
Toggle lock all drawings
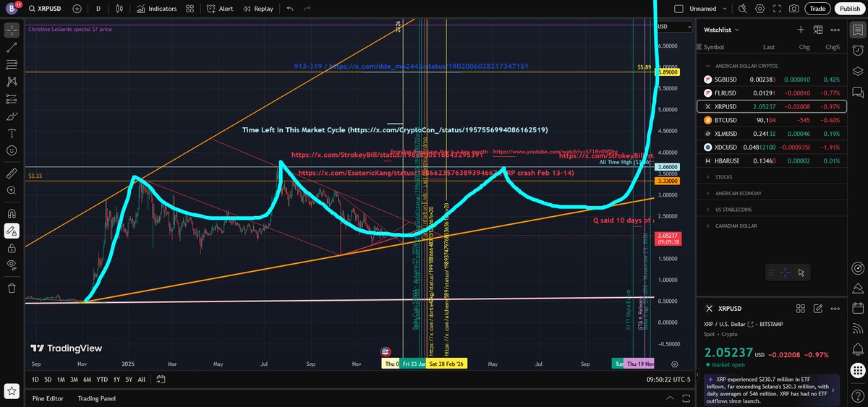point(12,248)
